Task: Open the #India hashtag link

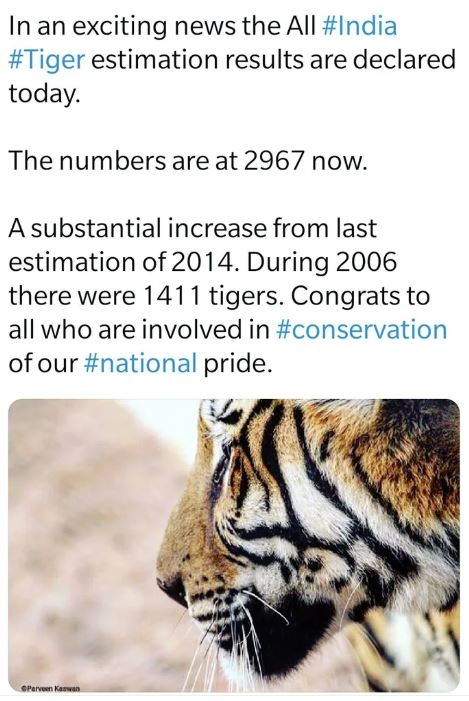Action: pos(359,26)
